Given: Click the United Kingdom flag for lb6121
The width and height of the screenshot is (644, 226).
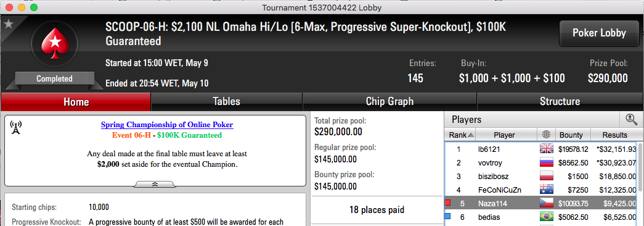Looking at the screenshot, I should [546, 149].
